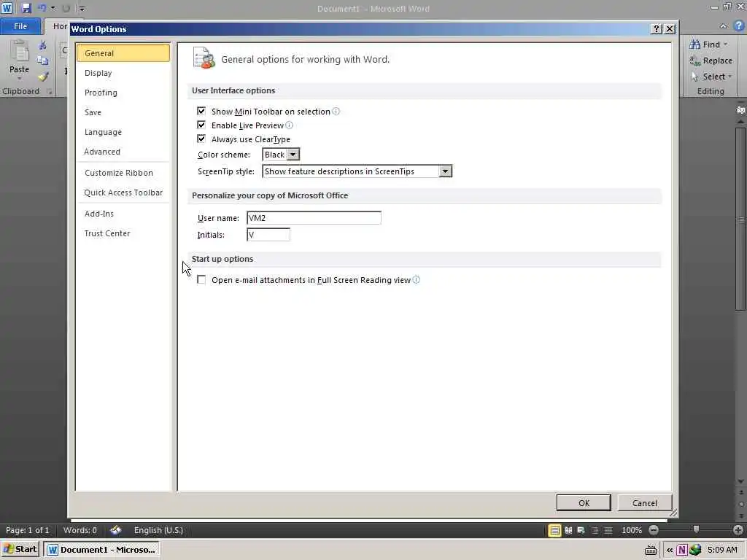Expand hidden tray icons chevron
The width and height of the screenshot is (747, 560).
[x=670, y=550]
